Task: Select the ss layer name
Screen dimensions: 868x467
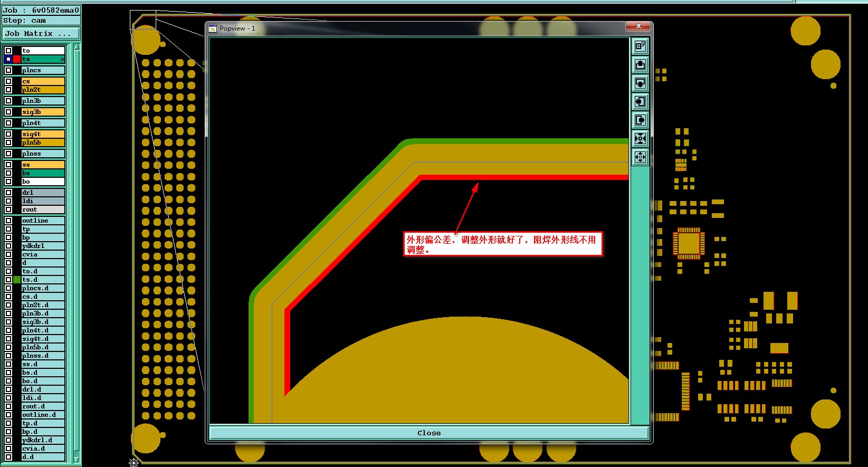Action: tap(43, 165)
